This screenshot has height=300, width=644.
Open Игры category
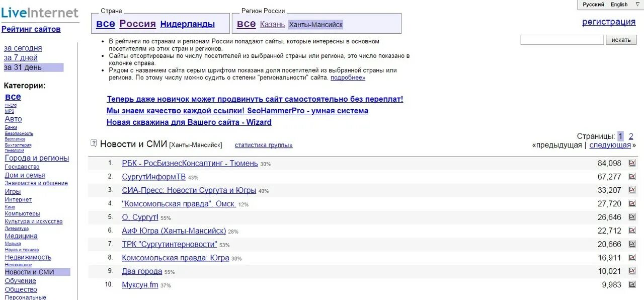(x=13, y=192)
